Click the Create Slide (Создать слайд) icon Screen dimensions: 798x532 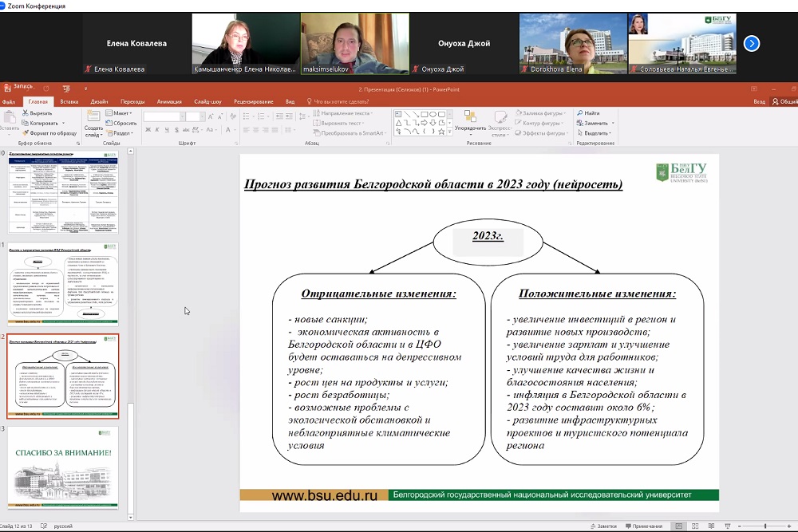(93, 117)
